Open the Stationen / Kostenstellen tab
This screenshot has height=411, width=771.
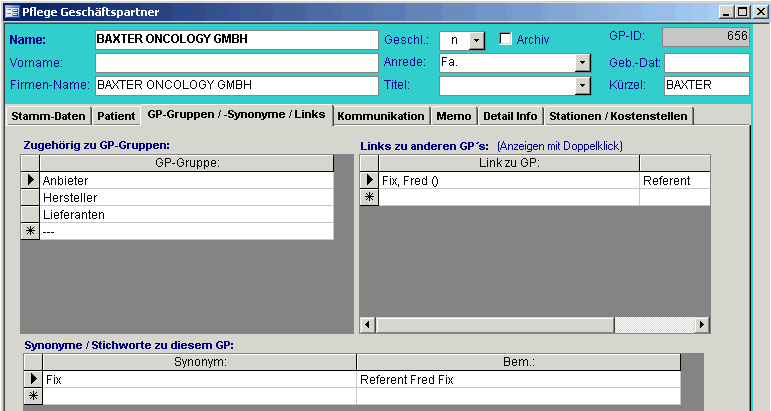(x=619, y=116)
